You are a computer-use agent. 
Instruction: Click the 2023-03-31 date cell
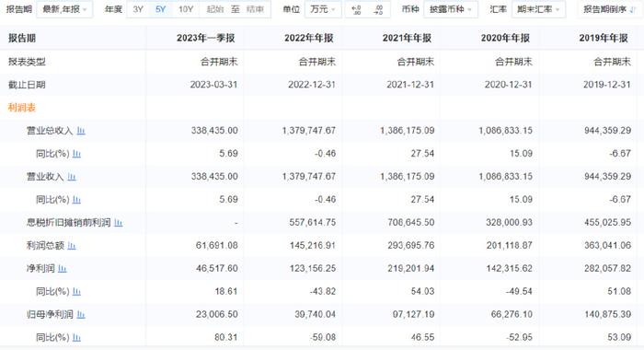point(213,85)
